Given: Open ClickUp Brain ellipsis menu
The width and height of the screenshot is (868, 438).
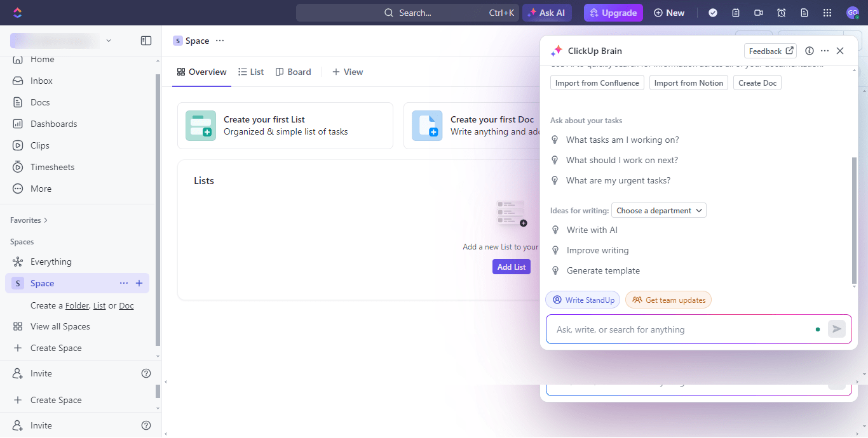Looking at the screenshot, I should click(825, 51).
